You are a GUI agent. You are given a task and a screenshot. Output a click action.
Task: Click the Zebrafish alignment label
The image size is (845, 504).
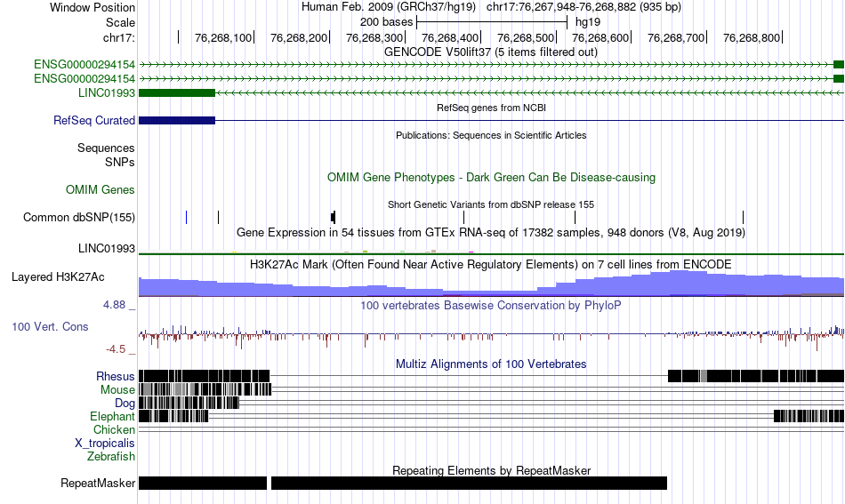point(111,457)
